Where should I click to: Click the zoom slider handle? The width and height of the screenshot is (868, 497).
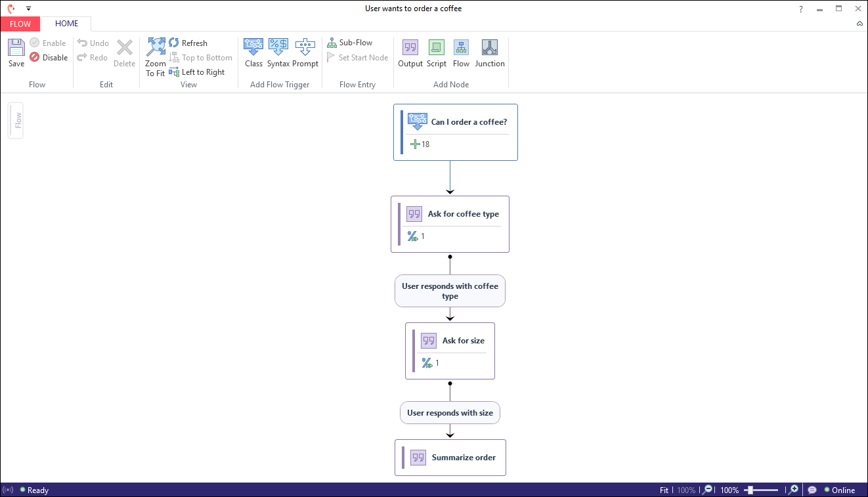[x=749, y=490]
